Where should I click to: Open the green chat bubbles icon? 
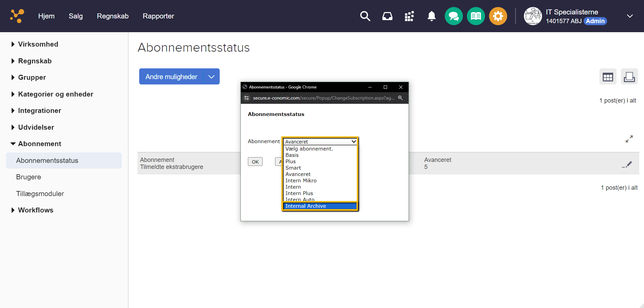pyautogui.click(x=453, y=16)
